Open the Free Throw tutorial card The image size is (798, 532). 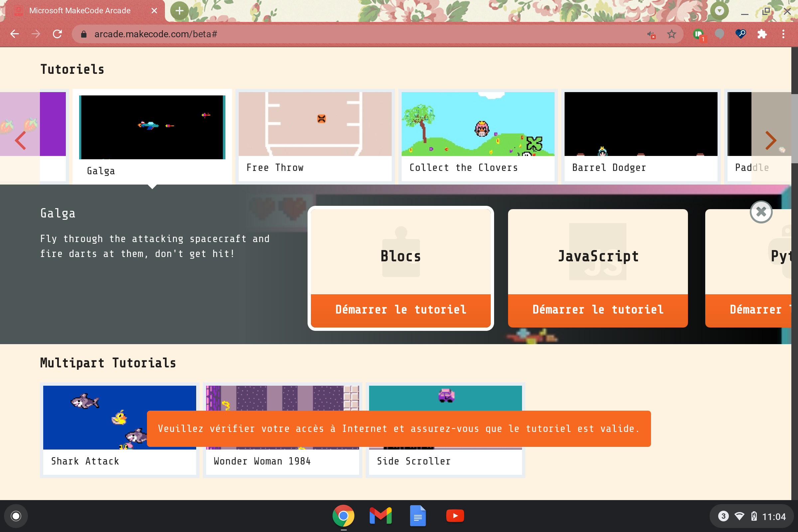click(x=315, y=136)
